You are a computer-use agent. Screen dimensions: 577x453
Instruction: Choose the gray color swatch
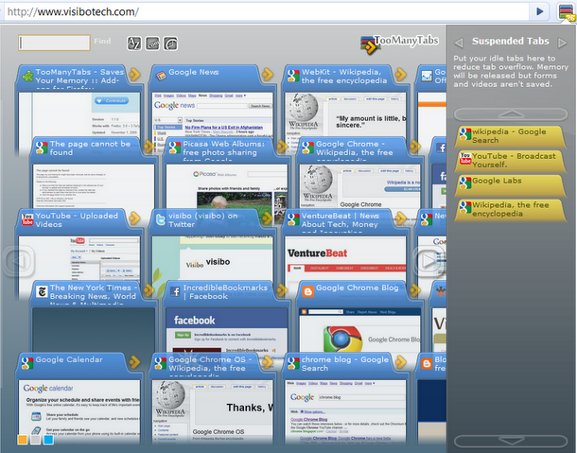click(x=35, y=440)
